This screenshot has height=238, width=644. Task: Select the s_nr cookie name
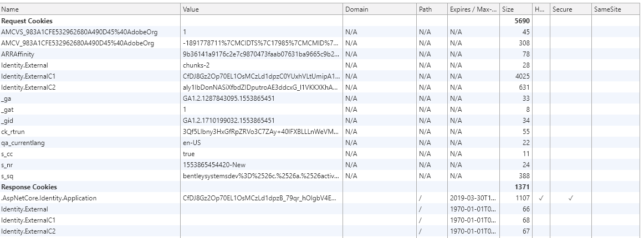(7, 164)
